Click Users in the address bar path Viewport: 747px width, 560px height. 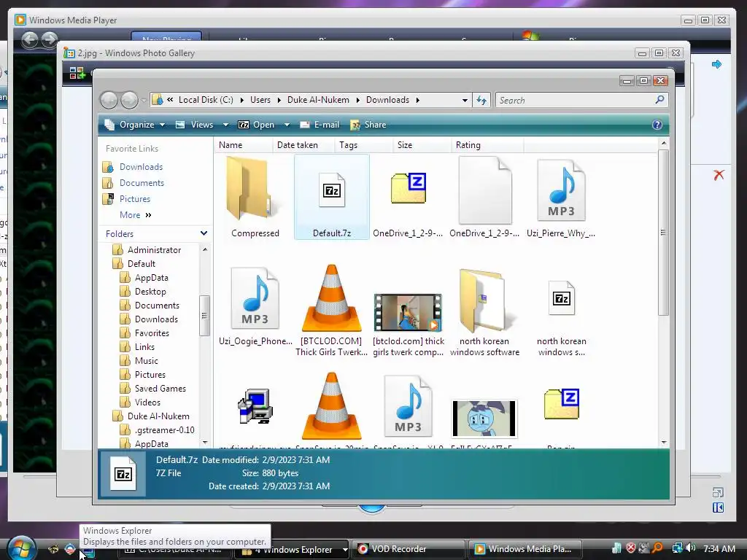(260, 100)
